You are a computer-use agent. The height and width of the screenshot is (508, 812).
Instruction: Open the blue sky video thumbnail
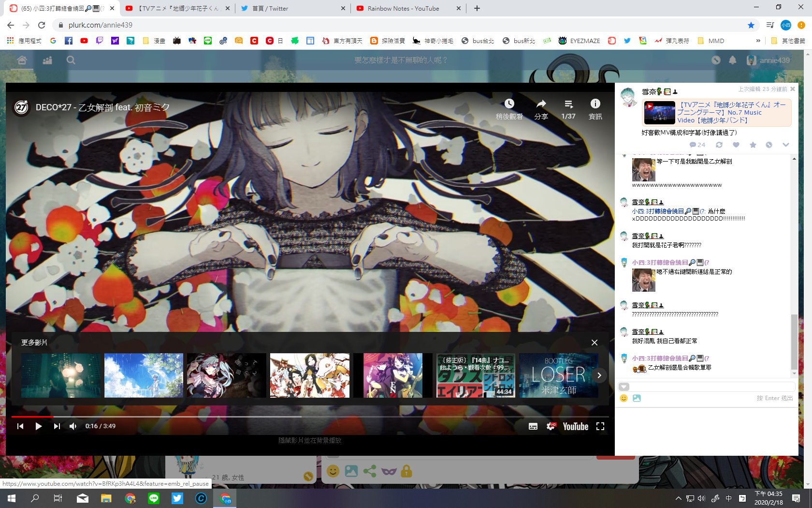(144, 375)
